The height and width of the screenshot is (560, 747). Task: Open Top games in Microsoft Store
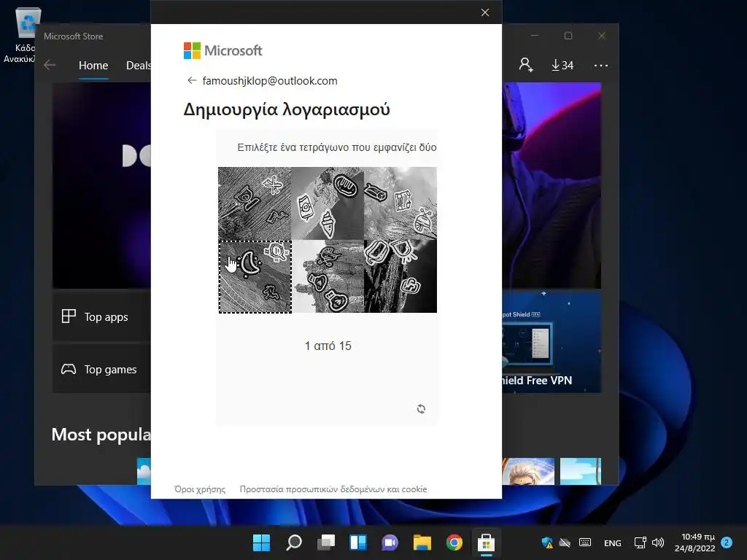101,369
